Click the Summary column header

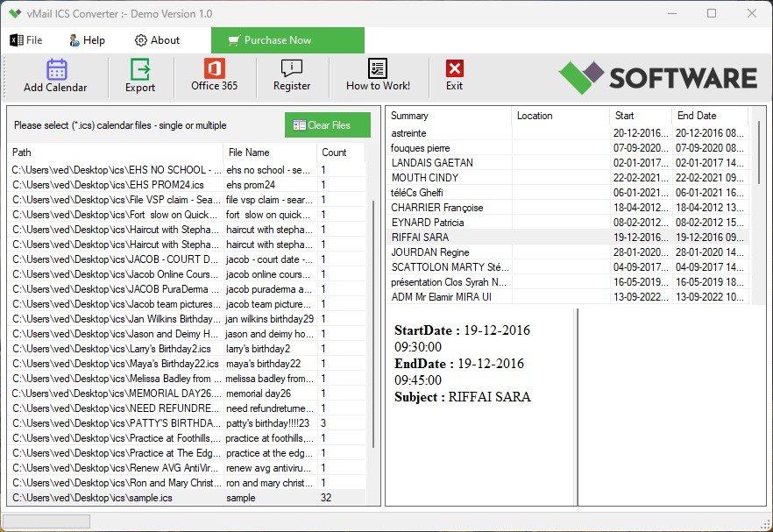pos(450,116)
